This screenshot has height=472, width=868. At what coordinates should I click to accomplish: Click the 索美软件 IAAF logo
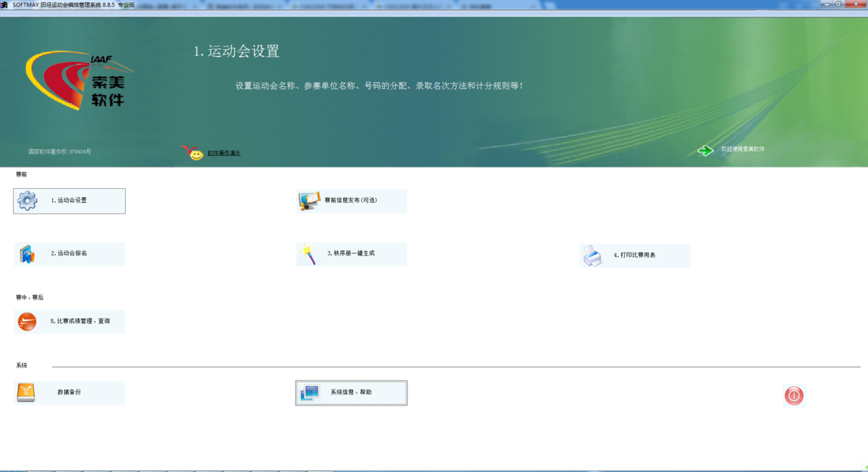[x=80, y=82]
